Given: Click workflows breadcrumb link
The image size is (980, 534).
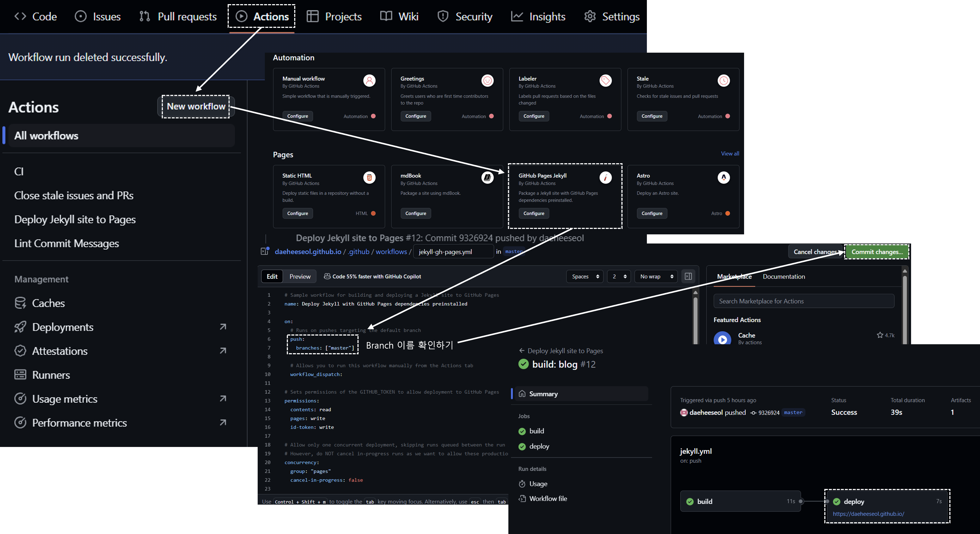Looking at the screenshot, I should 391,252.
